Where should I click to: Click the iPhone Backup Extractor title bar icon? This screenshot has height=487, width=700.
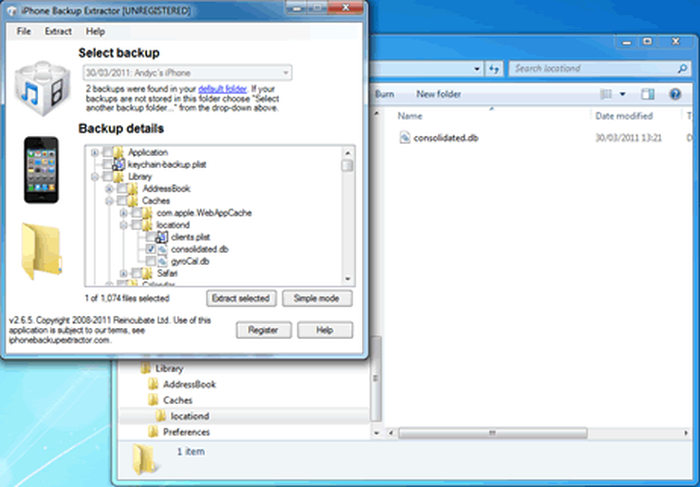12,11
